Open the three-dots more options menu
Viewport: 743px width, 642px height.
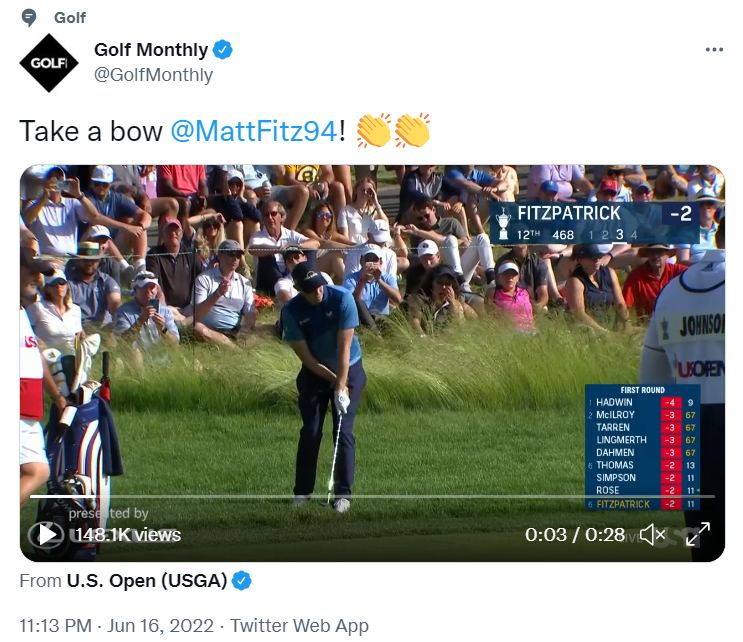point(713,50)
